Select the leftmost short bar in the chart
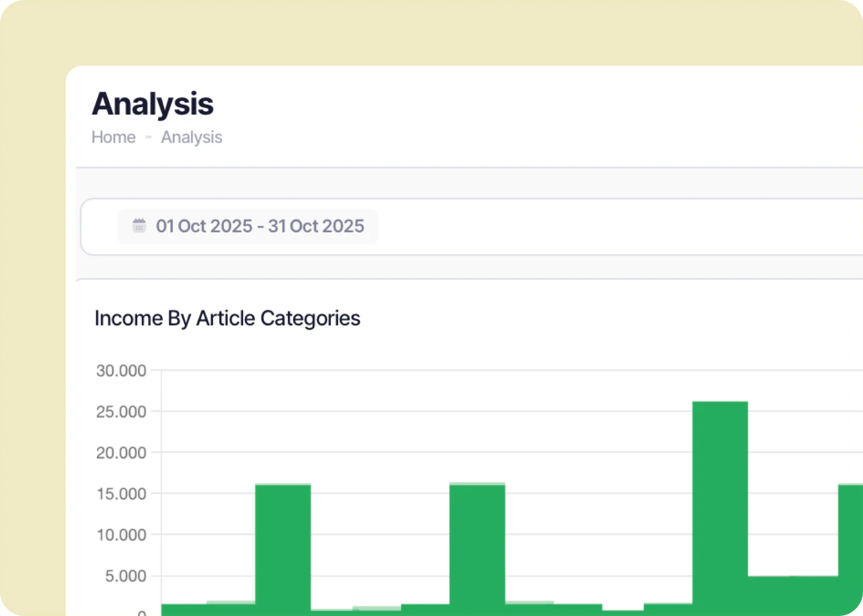 click(184, 610)
